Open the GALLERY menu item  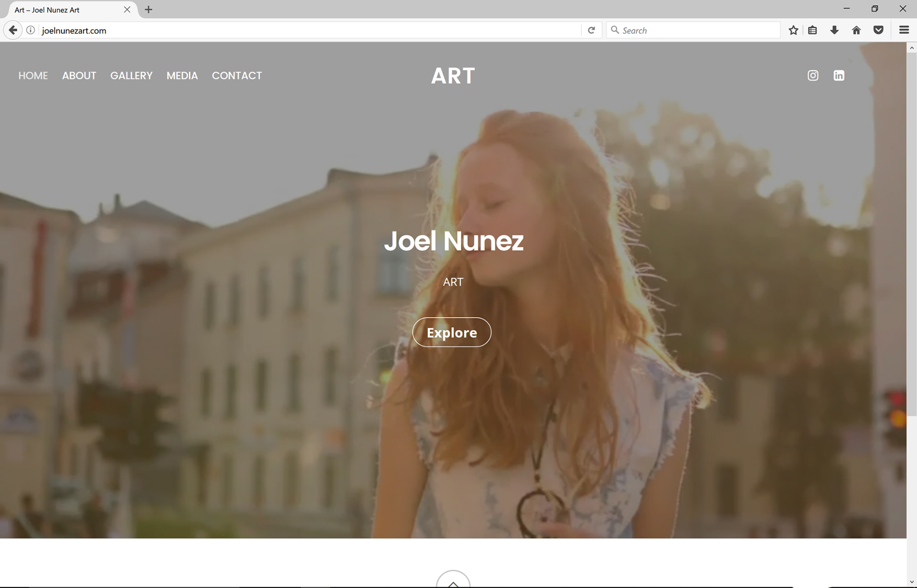pyautogui.click(x=131, y=75)
